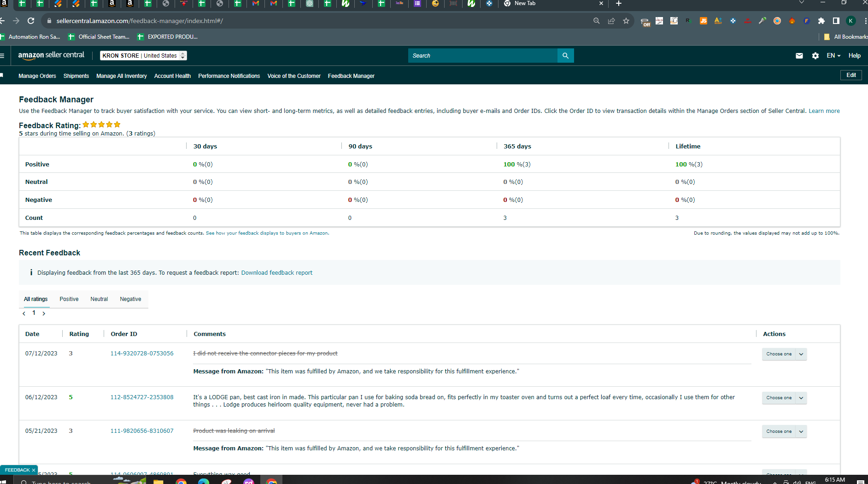The image size is (868, 484).
Task: Expand Choose one dropdown for order 112-8524727-2353808
Action: click(x=784, y=398)
